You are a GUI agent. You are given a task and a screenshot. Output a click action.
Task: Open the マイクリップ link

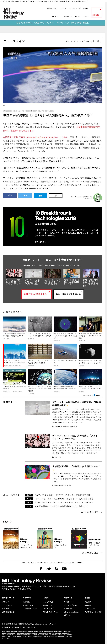75,8
